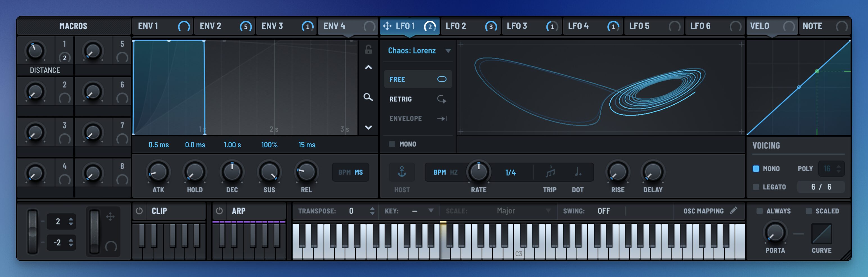
Task: Click the pitch bend wheel
Action: click(x=33, y=231)
